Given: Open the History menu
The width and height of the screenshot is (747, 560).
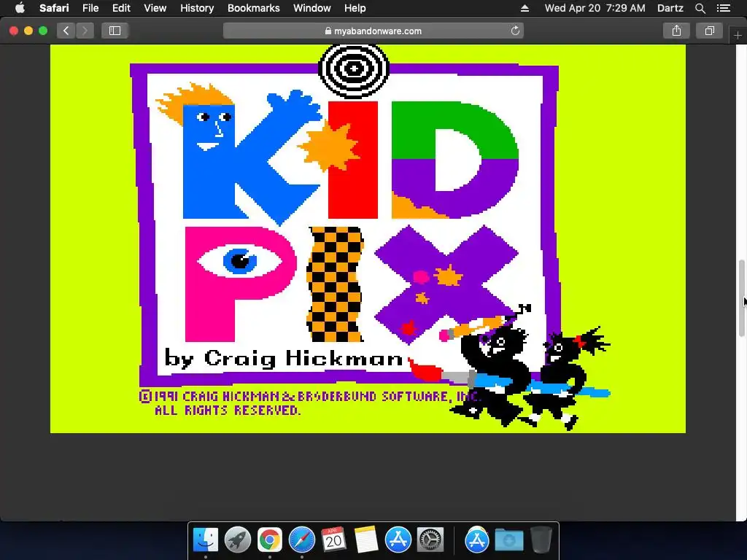Looking at the screenshot, I should (x=197, y=8).
